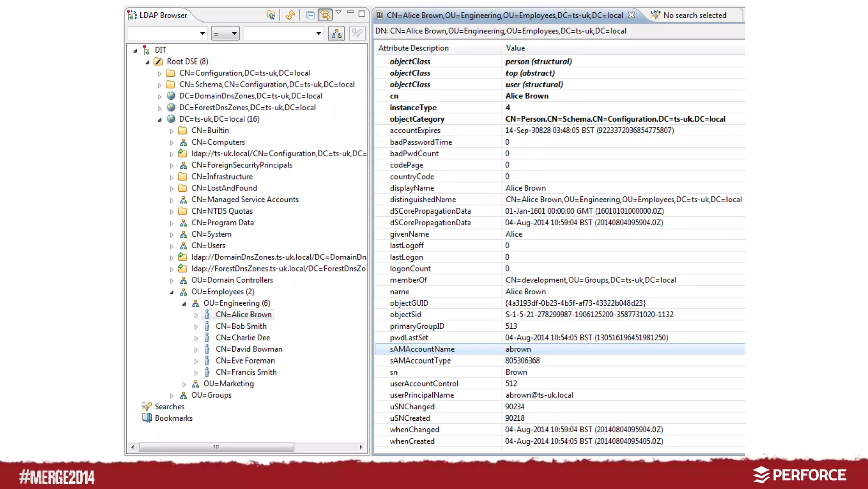This screenshot has width=868, height=489.
Task: Toggle the Link with Editor button
Action: (325, 15)
